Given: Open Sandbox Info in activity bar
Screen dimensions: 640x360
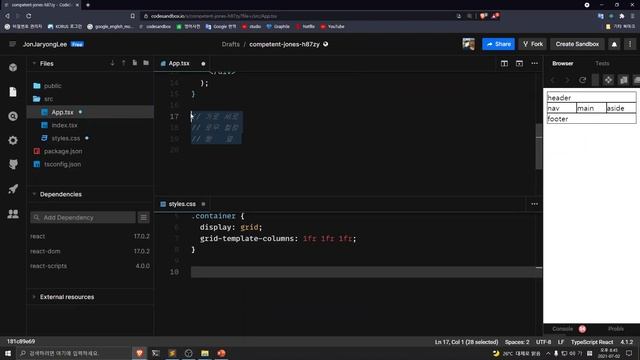Looking at the screenshot, I should pos(13,67).
